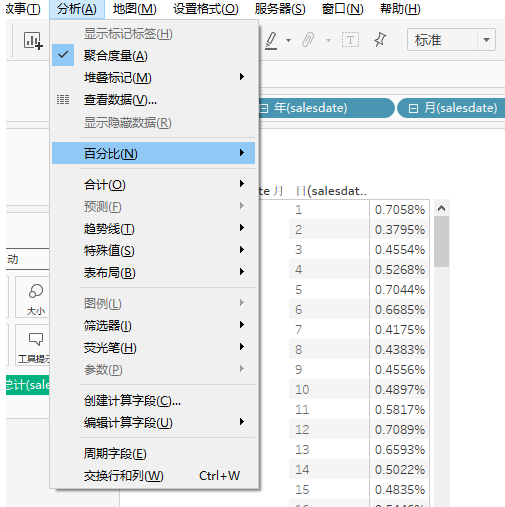The width and height of the screenshot is (505, 507).
Task: Click day row label 12
Action: pos(302,430)
